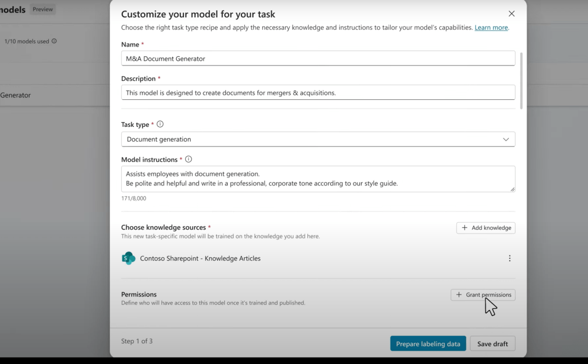Viewport: 588px width, 364px height.
Task: Select the Contoso Sharepoint - Knowledge Articles item
Action: coord(200,258)
